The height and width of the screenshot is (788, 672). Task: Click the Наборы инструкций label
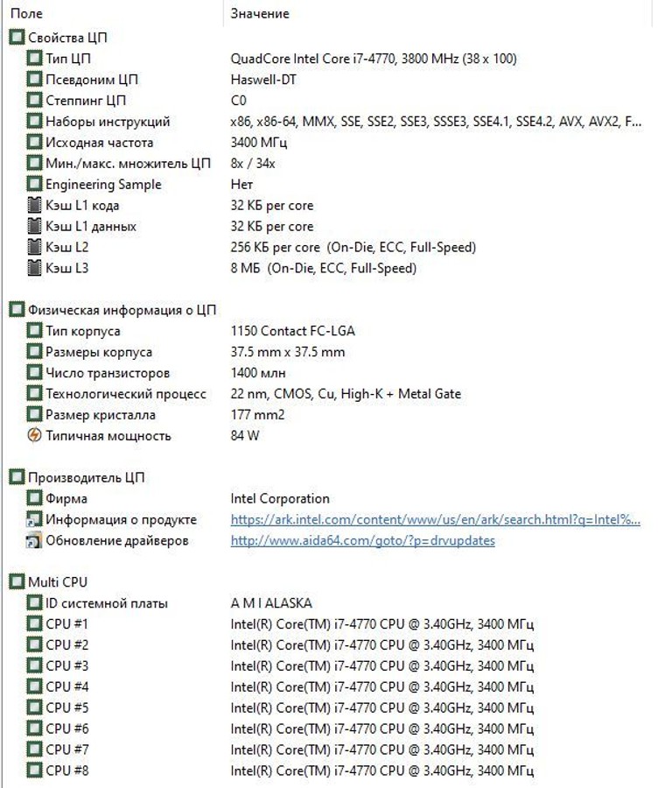click(108, 122)
